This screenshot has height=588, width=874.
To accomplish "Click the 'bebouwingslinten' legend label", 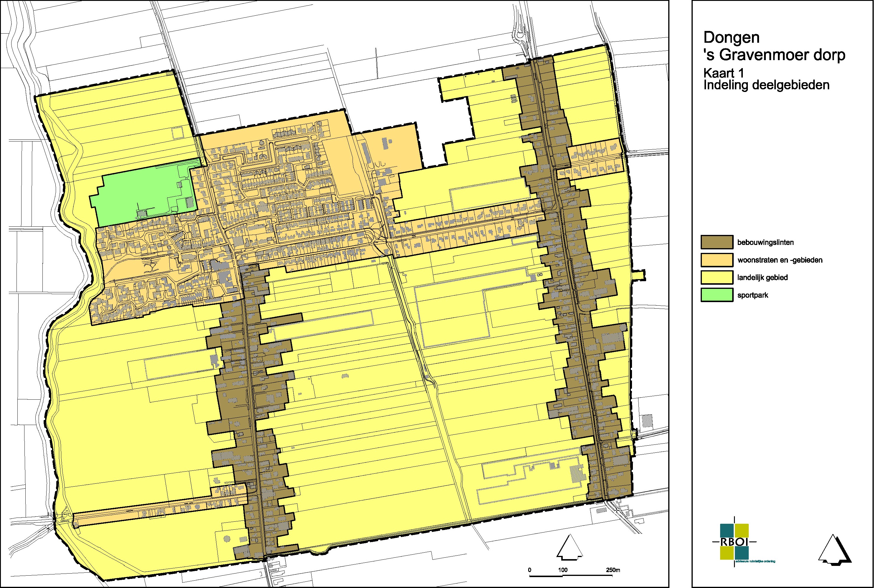I will (765, 243).
